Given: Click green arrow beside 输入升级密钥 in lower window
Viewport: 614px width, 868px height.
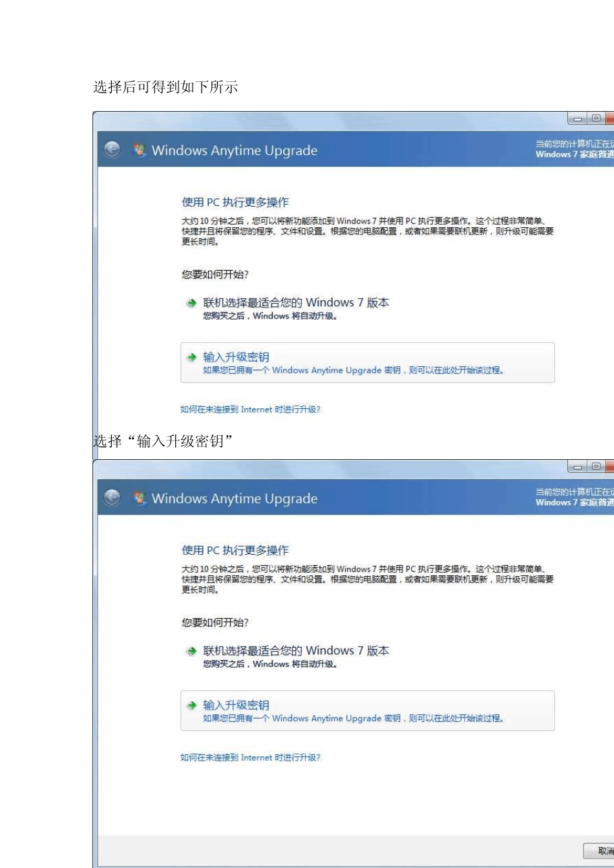Looking at the screenshot, I should tap(191, 705).
